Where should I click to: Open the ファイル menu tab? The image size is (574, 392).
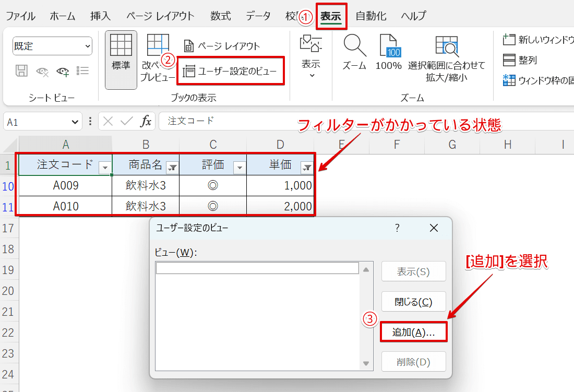pyautogui.click(x=20, y=16)
